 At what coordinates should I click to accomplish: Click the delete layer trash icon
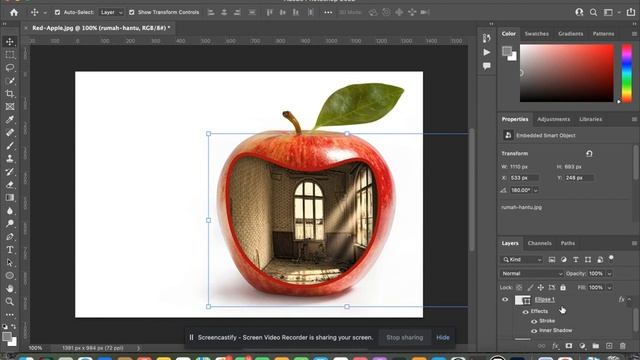(622, 346)
